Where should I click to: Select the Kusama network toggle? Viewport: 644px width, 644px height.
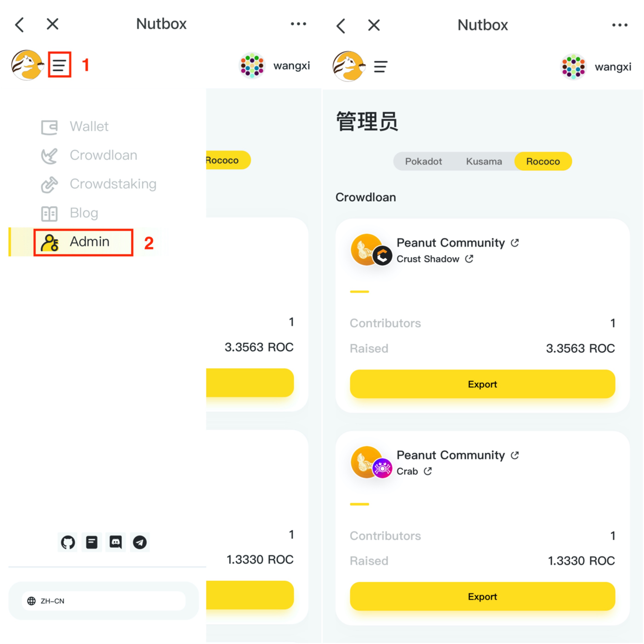click(484, 161)
